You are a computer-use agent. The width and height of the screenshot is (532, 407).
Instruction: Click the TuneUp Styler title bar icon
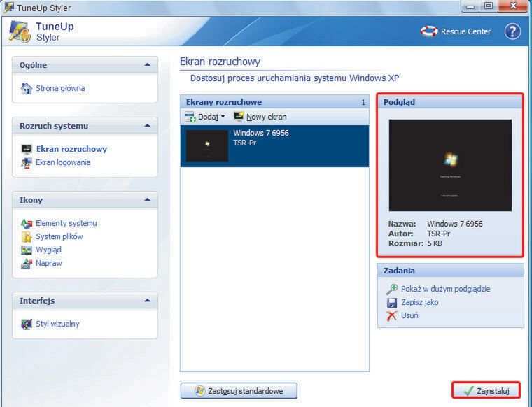click(x=8, y=7)
